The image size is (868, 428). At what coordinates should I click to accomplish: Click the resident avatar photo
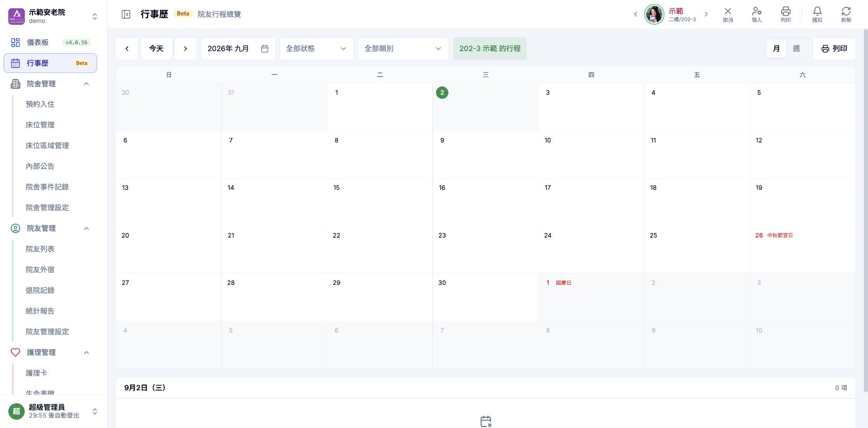[654, 14]
